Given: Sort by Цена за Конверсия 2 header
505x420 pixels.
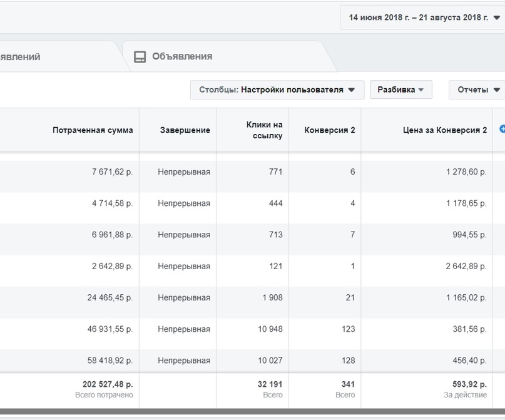Looking at the screenshot, I should (x=445, y=130).
